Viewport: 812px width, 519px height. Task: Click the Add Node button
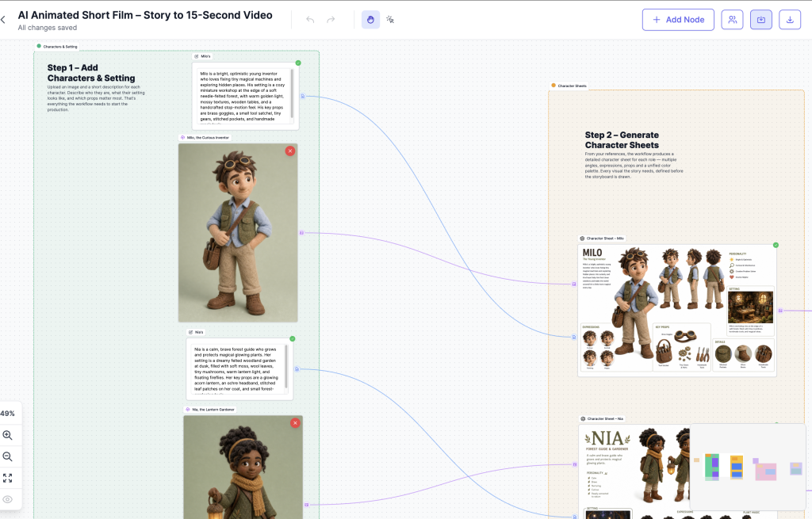click(678, 20)
